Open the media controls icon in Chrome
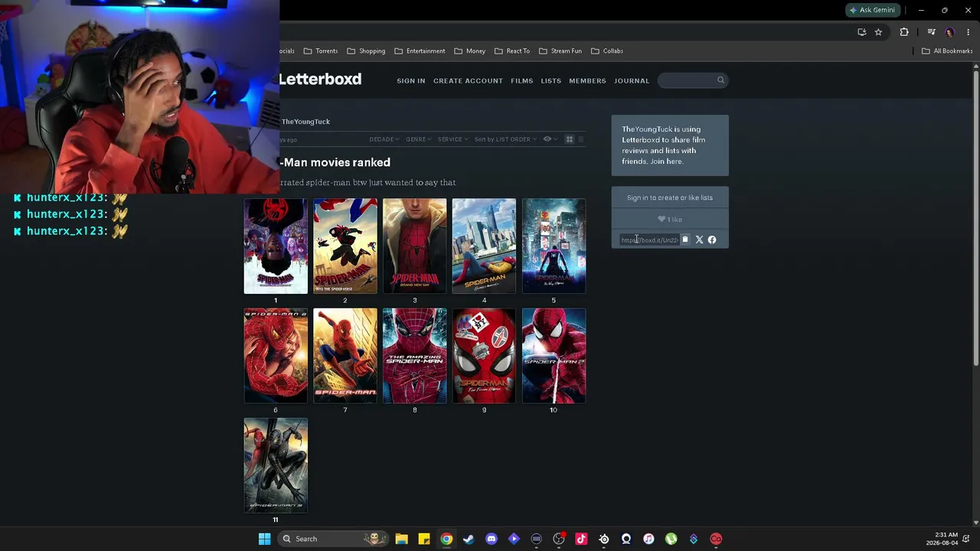The width and height of the screenshot is (980, 551). pyautogui.click(x=931, y=32)
